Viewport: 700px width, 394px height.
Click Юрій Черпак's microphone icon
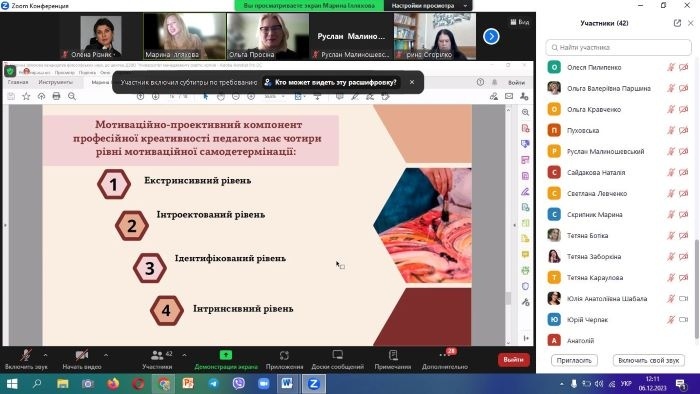pyautogui.click(x=671, y=319)
